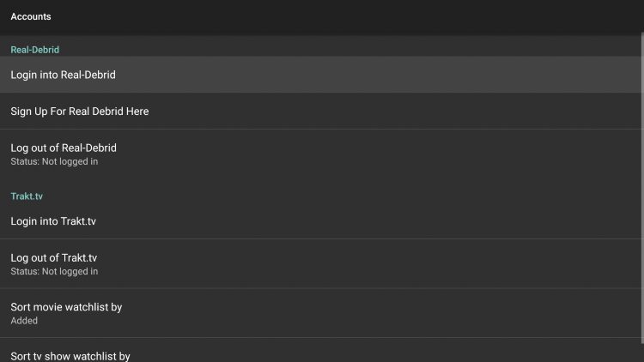Open Sort movie watchlist by setting

[x=320, y=313]
